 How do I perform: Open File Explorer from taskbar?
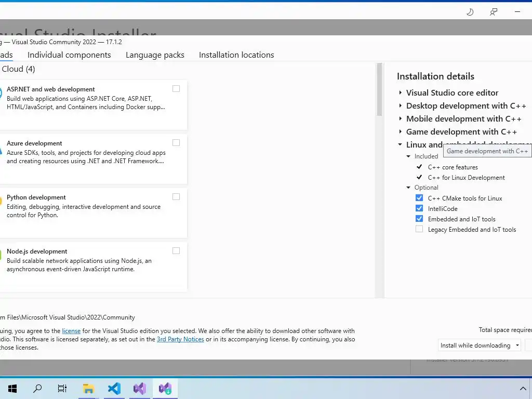coord(88,388)
